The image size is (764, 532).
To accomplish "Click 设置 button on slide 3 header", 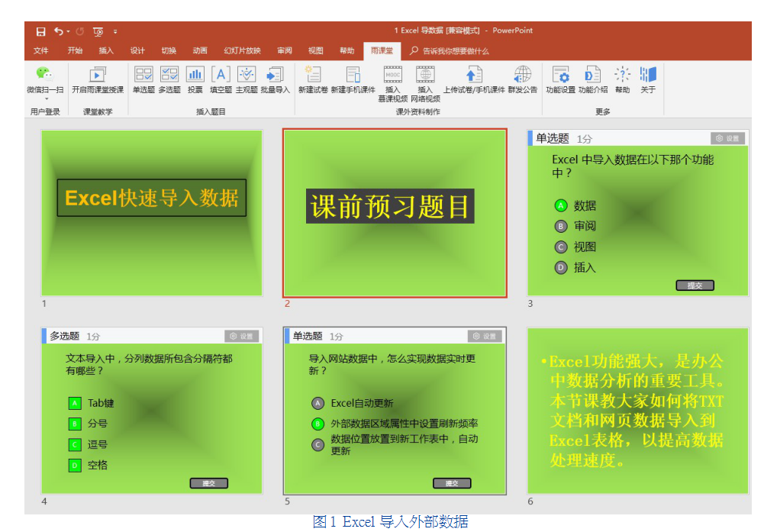I will point(727,138).
